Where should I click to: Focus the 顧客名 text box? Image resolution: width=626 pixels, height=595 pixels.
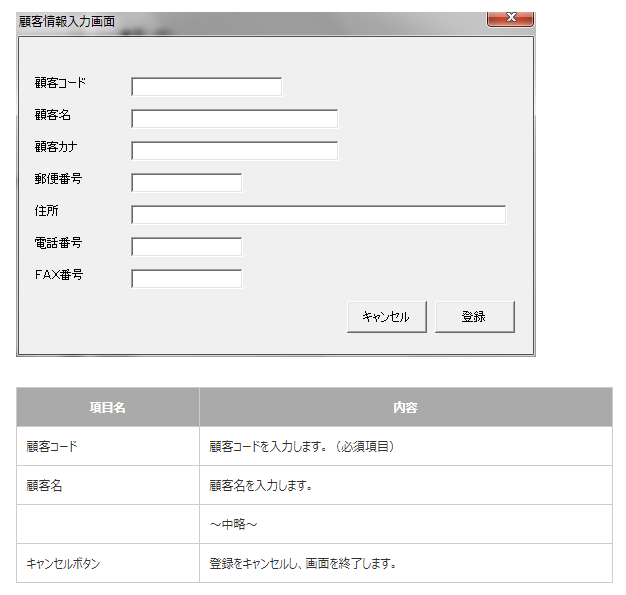pyautogui.click(x=234, y=119)
